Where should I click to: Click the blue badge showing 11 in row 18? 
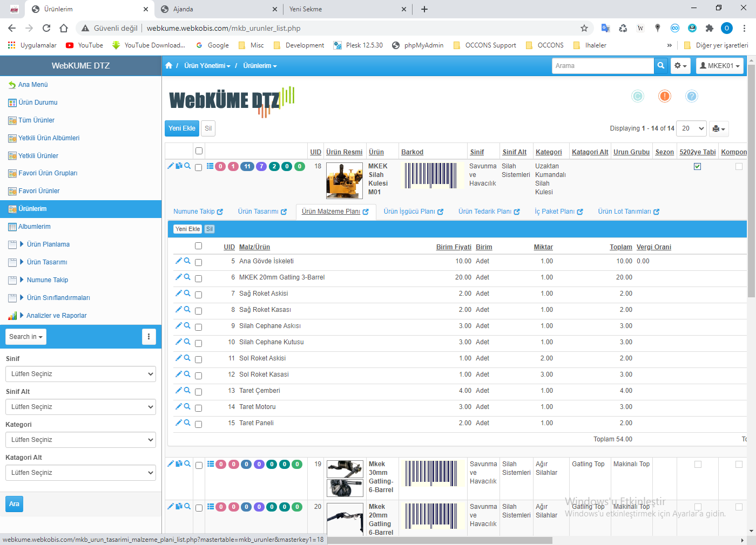click(247, 166)
